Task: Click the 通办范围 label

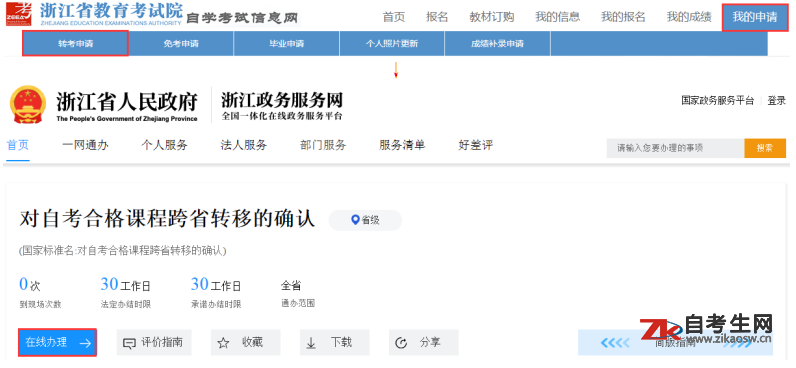Action: [x=298, y=304]
